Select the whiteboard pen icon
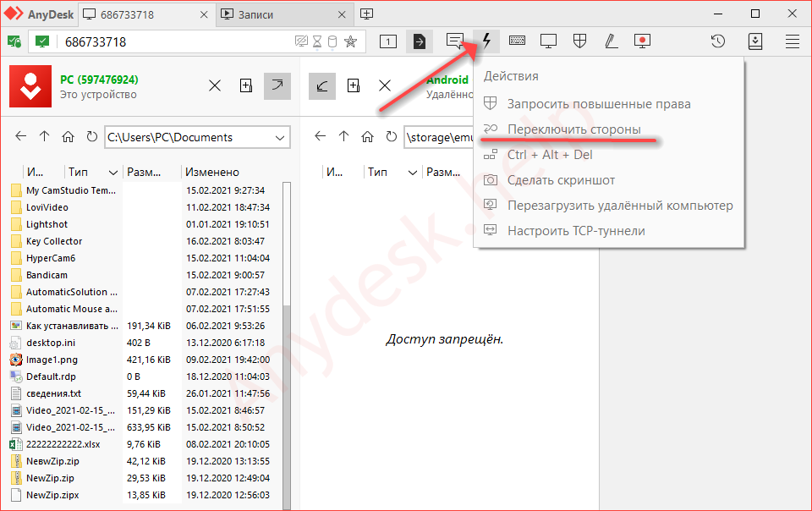The image size is (812, 511). coord(612,41)
